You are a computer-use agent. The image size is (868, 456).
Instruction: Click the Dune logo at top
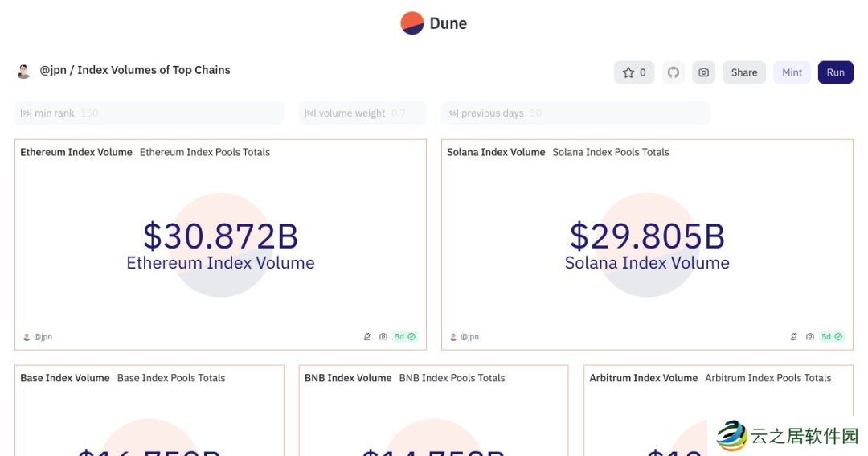tap(433, 23)
